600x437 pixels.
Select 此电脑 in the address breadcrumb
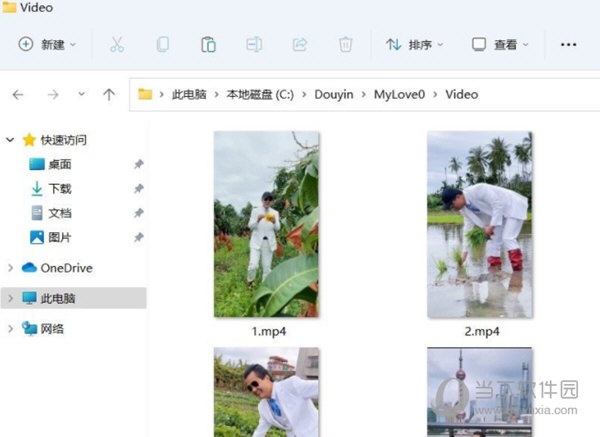click(189, 95)
